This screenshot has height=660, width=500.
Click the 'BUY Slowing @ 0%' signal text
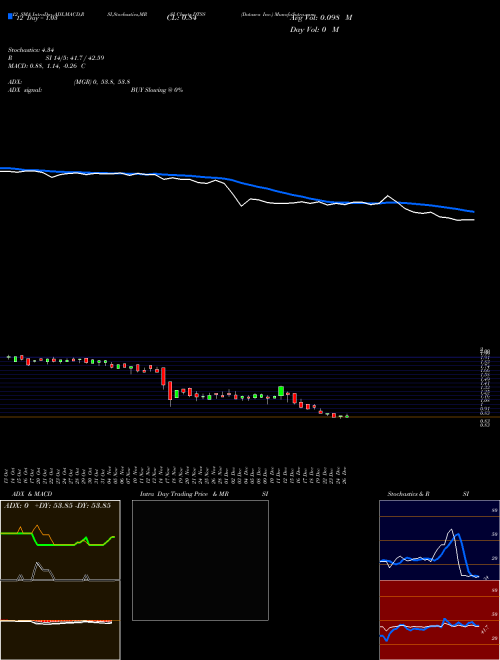(157, 90)
